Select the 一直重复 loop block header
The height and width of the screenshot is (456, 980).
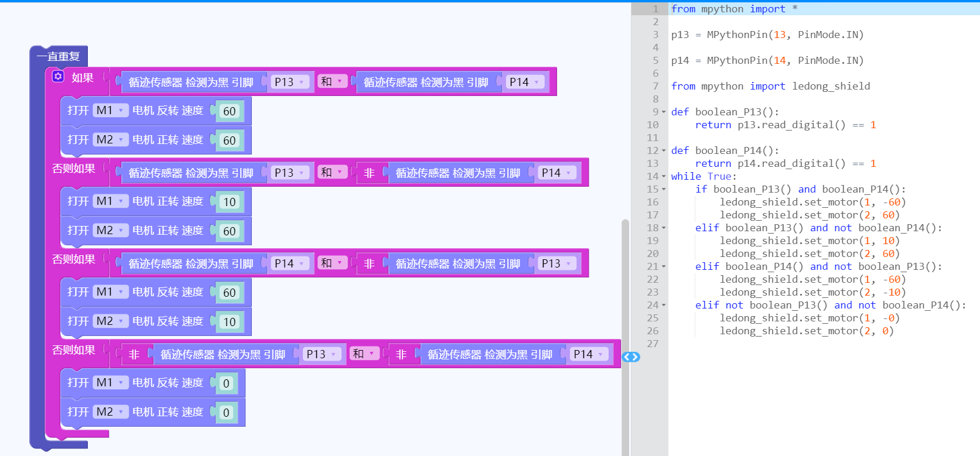58,56
